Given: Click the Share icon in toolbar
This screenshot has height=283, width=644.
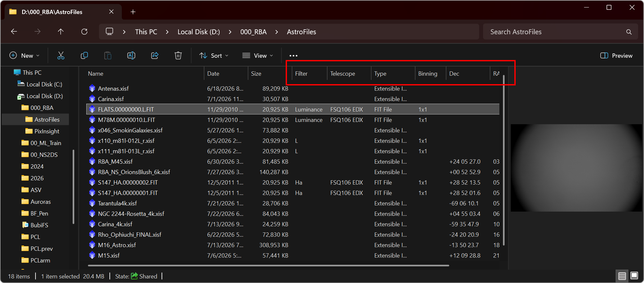Looking at the screenshot, I should click(x=155, y=55).
